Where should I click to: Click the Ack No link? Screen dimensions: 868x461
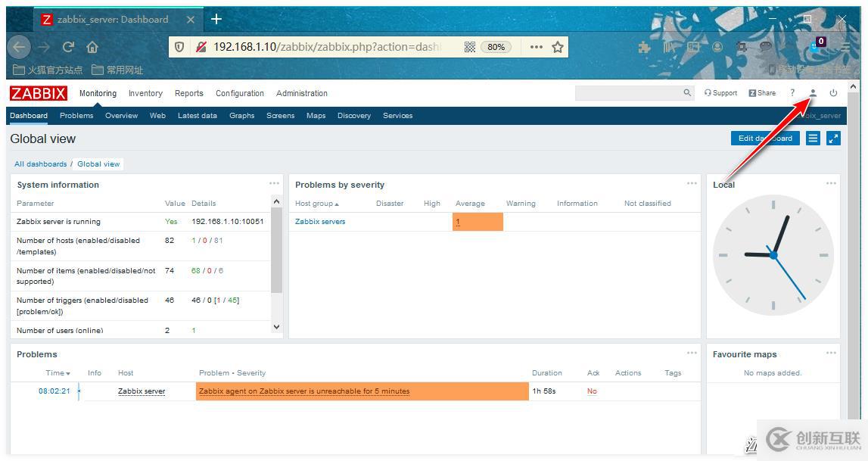[592, 391]
